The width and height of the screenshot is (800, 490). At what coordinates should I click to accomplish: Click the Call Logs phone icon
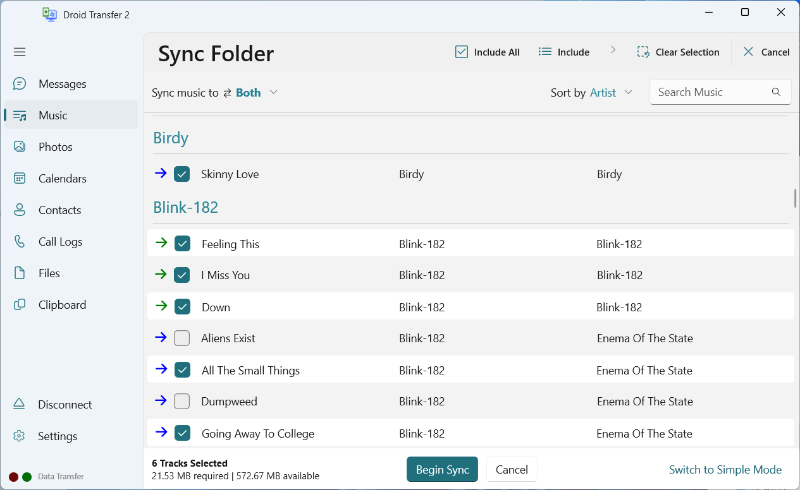(19, 241)
